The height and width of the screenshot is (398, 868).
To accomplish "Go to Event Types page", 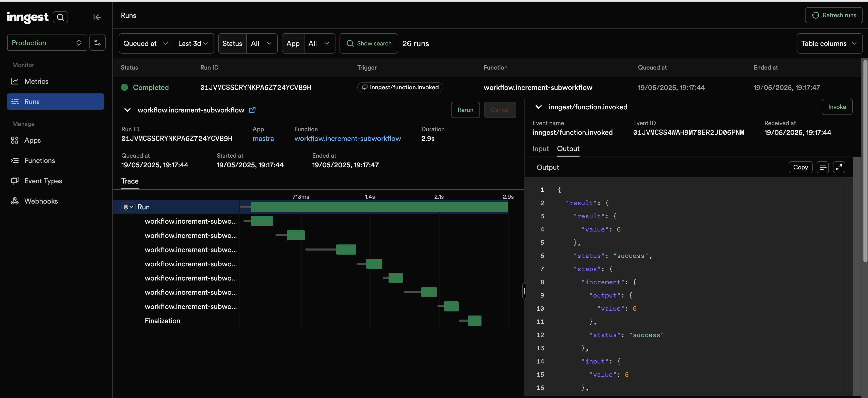I will pyautogui.click(x=43, y=181).
